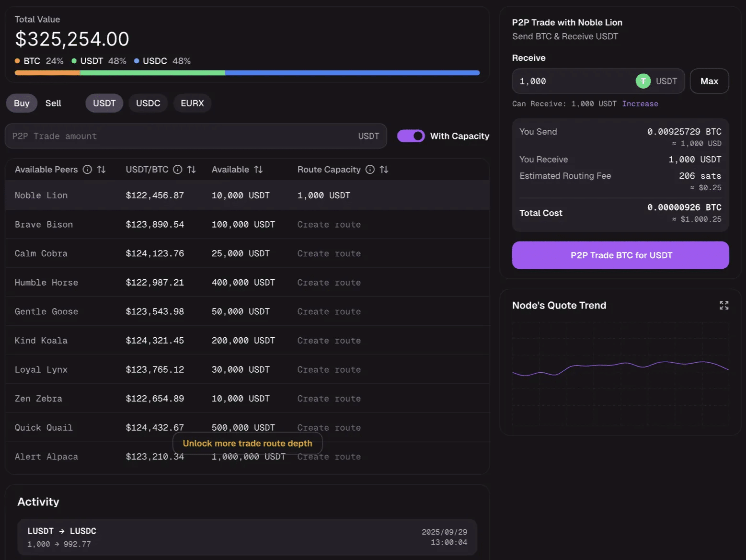Click the Max button
This screenshot has width=746, height=560.
(x=710, y=81)
